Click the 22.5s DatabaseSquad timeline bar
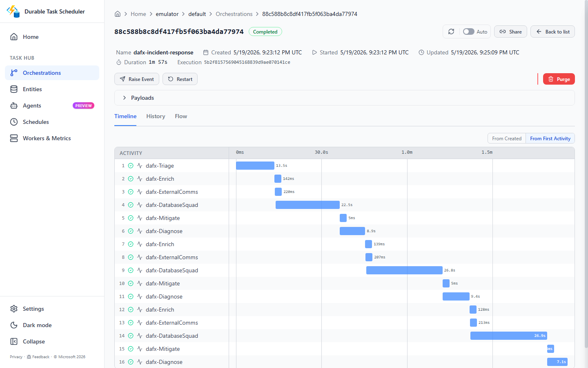This screenshot has width=588, height=368. pos(307,205)
